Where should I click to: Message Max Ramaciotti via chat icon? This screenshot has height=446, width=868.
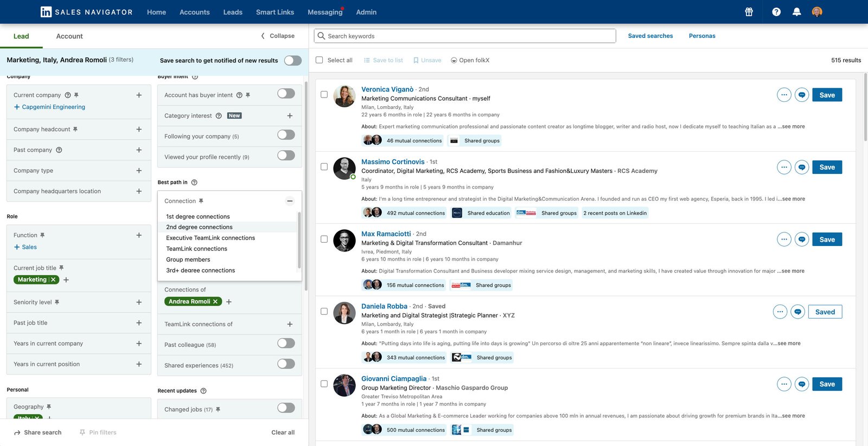802,239
